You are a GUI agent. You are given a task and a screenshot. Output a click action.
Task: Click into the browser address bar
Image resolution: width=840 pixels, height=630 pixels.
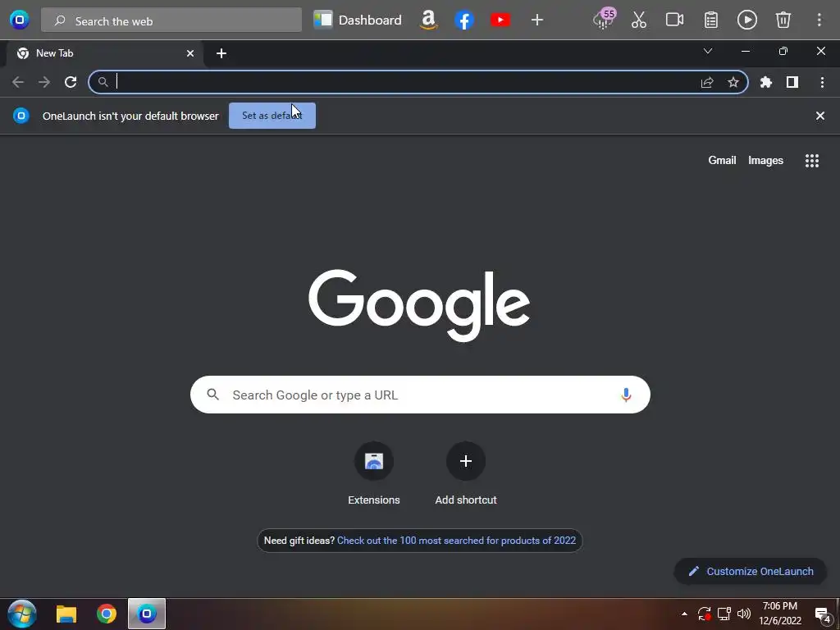[x=418, y=82]
